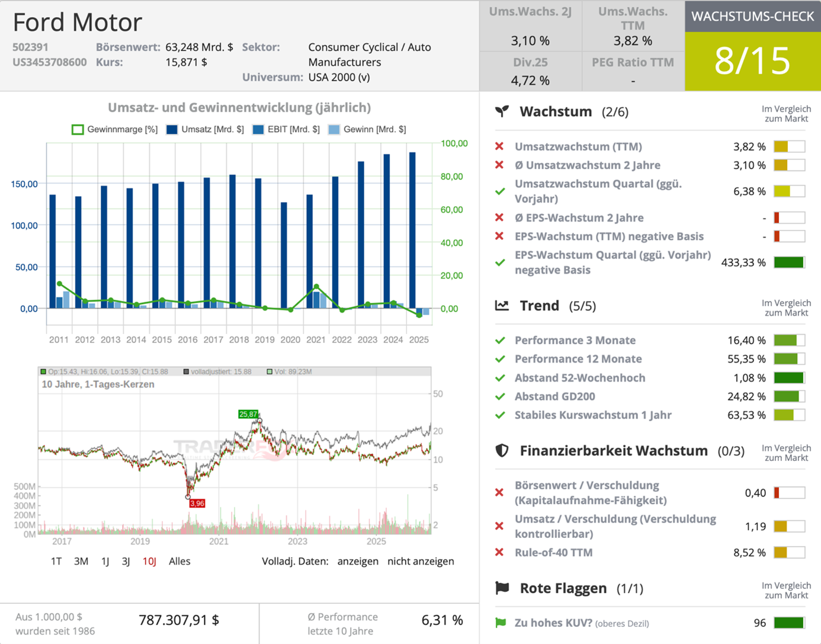
Task: Show the Alles full price history
Action: coord(179,561)
